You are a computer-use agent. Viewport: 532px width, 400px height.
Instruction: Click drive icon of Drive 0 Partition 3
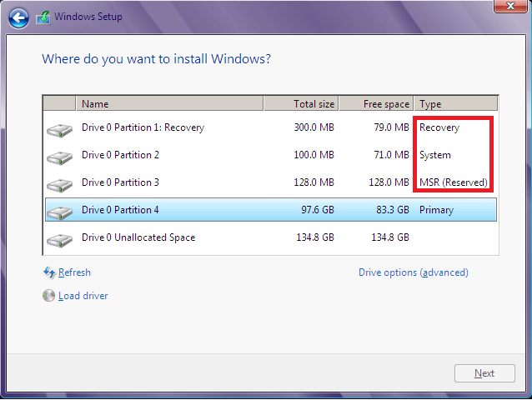pyautogui.click(x=60, y=185)
